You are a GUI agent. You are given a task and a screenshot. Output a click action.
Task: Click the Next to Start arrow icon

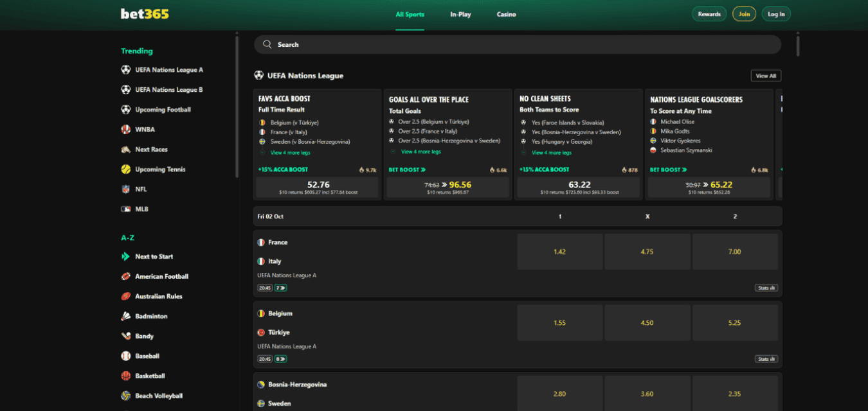(x=126, y=257)
